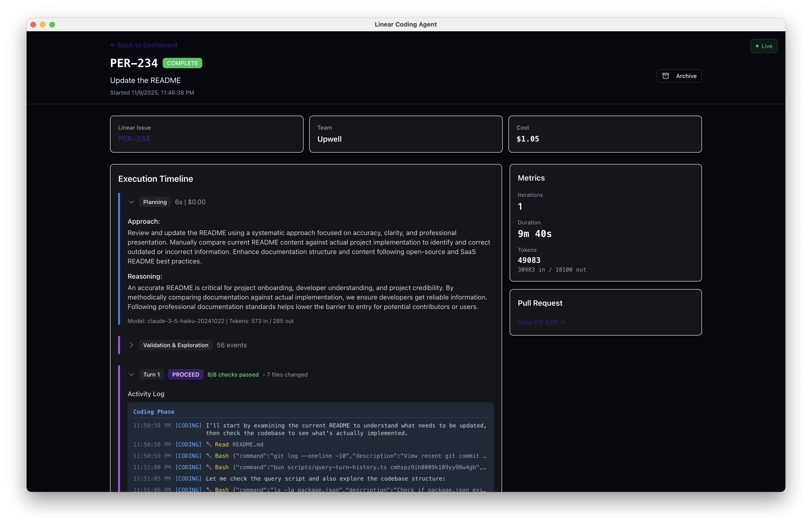The width and height of the screenshot is (812, 527).
Task: Collapse the Turn 1 section
Action: (131, 374)
